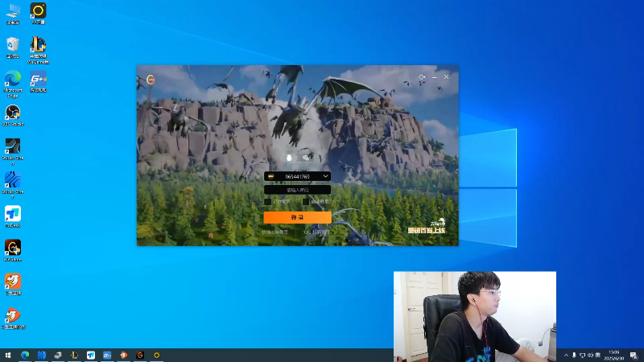Screen dimensions: 644x362
Task: Select the Studio One 7 desktop shortcut
Action: 13,186
